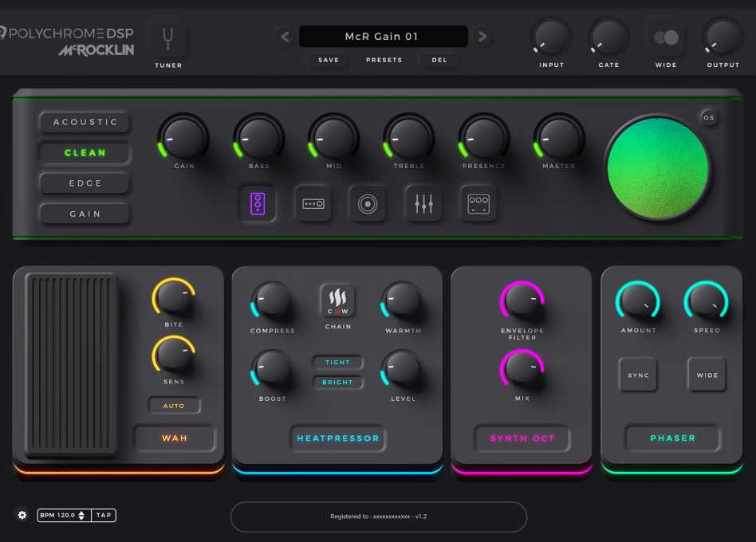Viewport: 756px width, 542px height.
Task: Click the next preset arrow
Action: click(482, 36)
